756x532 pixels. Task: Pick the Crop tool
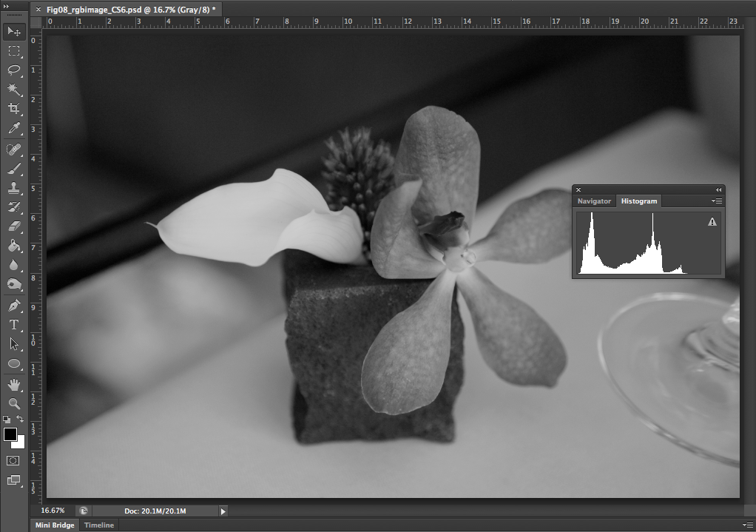click(14, 110)
